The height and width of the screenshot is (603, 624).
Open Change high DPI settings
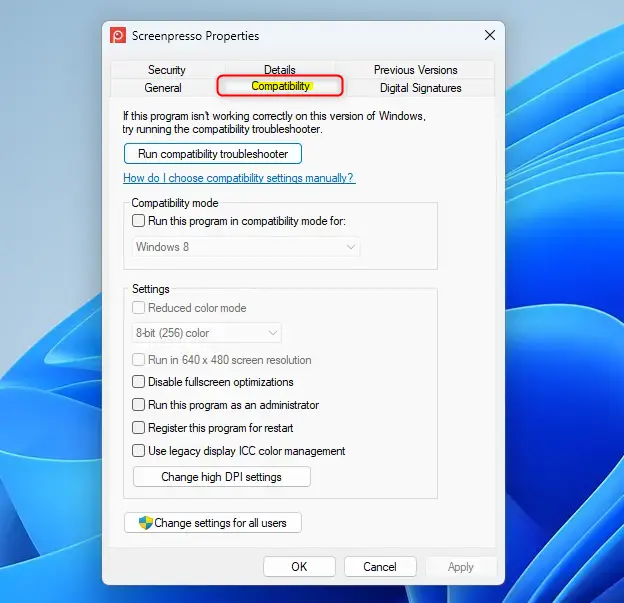click(222, 477)
